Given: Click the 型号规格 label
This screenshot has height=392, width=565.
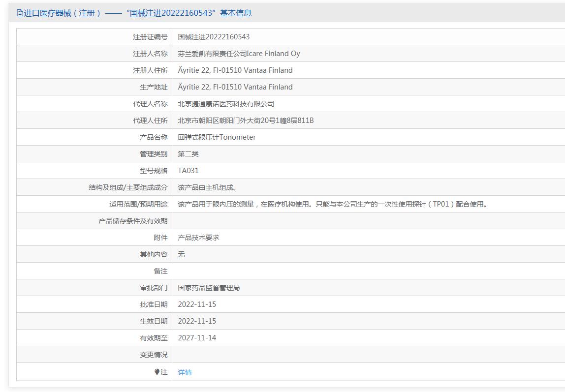Looking at the screenshot, I should click(x=154, y=171).
